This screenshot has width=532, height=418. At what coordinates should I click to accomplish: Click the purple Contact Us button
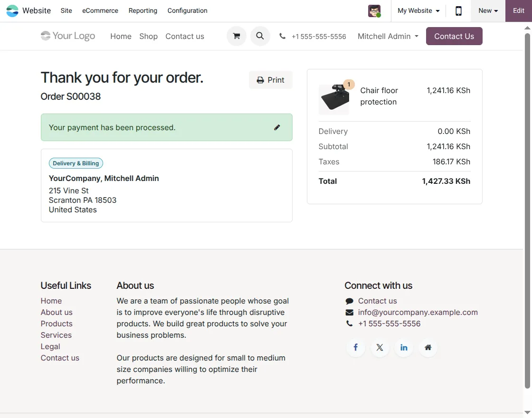tap(454, 36)
